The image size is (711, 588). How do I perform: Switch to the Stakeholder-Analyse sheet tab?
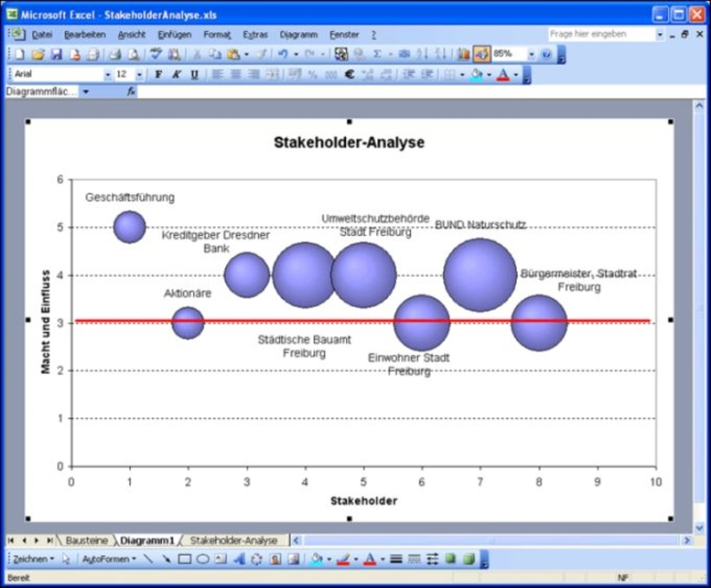pyautogui.click(x=233, y=540)
